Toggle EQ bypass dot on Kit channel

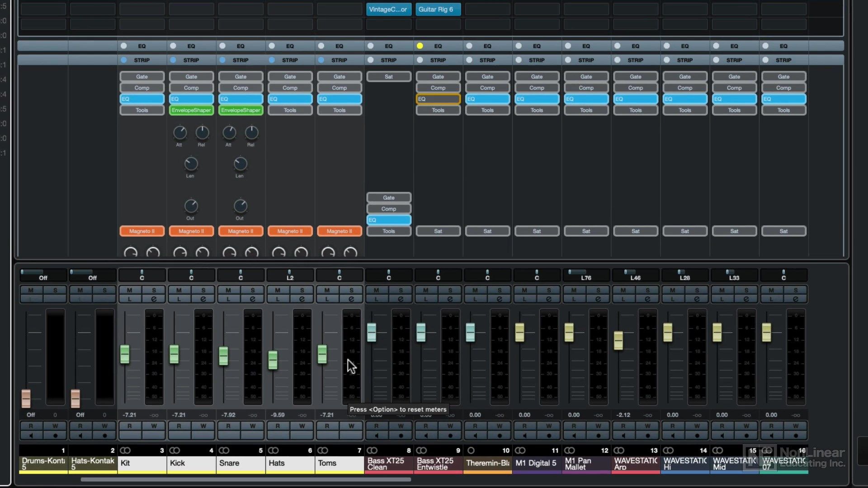point(124,46)
